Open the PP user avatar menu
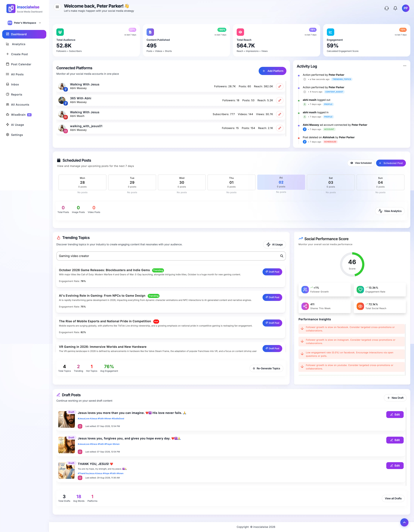 [405, 8]
